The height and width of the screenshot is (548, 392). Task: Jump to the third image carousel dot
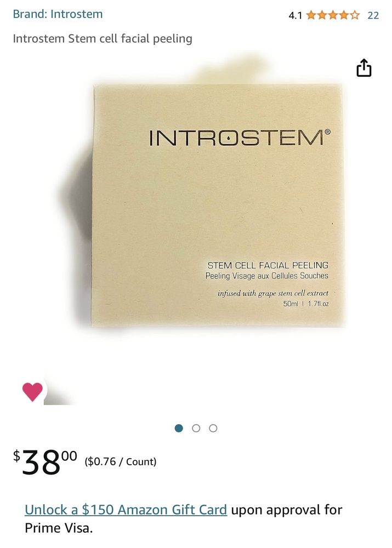(213, 428)
